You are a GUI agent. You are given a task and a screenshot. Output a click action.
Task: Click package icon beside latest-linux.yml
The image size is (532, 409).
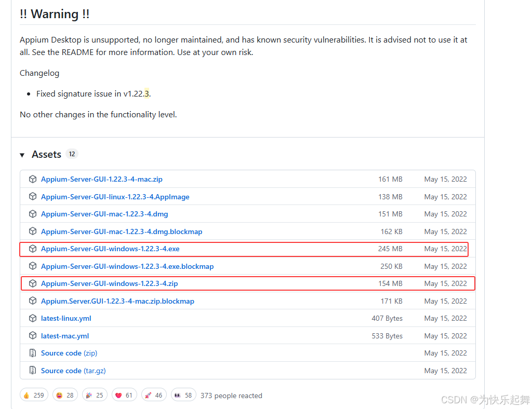(33, 318)
